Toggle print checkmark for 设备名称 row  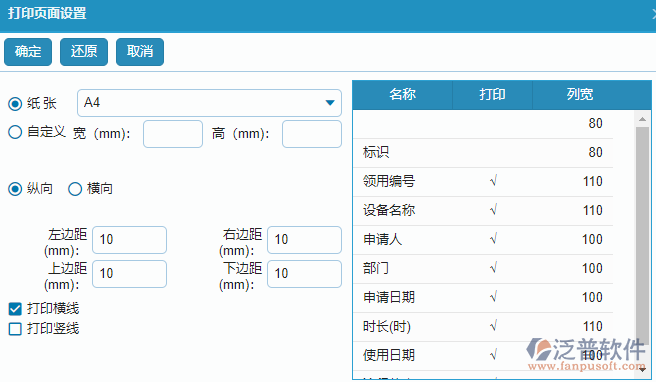point(493,210)
